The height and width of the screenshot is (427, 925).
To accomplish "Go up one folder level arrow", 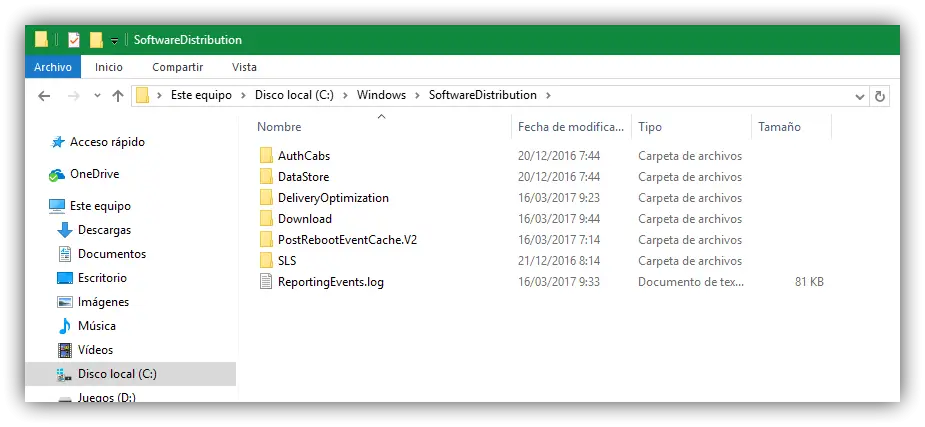I will point(118,96).
